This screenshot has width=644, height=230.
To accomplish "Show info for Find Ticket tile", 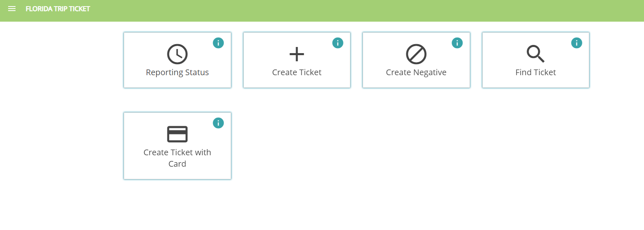I will click(x=577, y=43).
